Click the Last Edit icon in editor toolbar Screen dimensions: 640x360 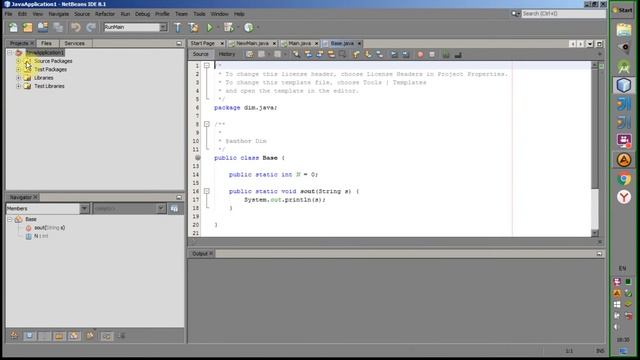tap(249, 54)
